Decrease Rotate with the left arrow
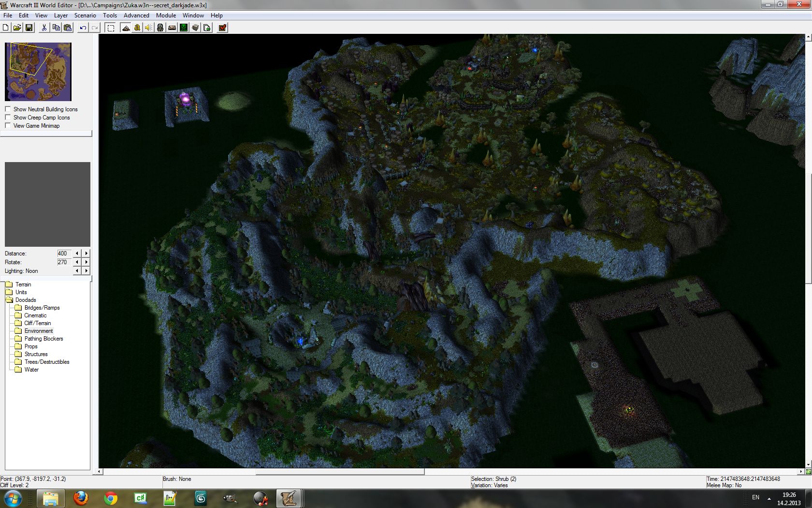Viewport: 812px width, 508px height. (x=77, y=262)
